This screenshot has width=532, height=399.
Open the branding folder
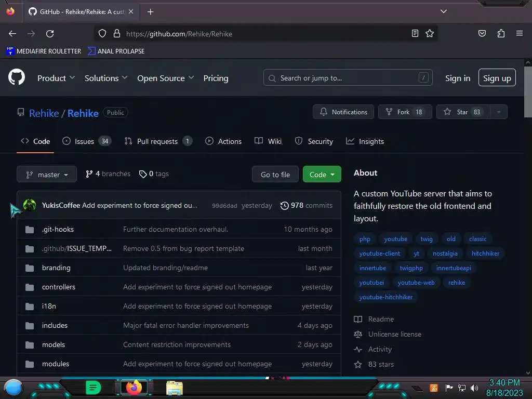pos(56,268)
